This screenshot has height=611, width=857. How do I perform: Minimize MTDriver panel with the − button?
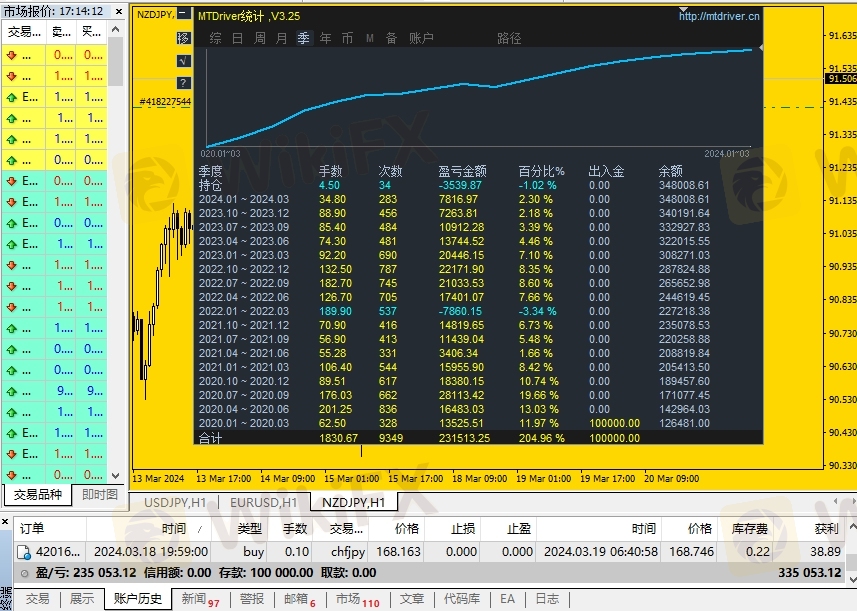(x=185, y=14)
